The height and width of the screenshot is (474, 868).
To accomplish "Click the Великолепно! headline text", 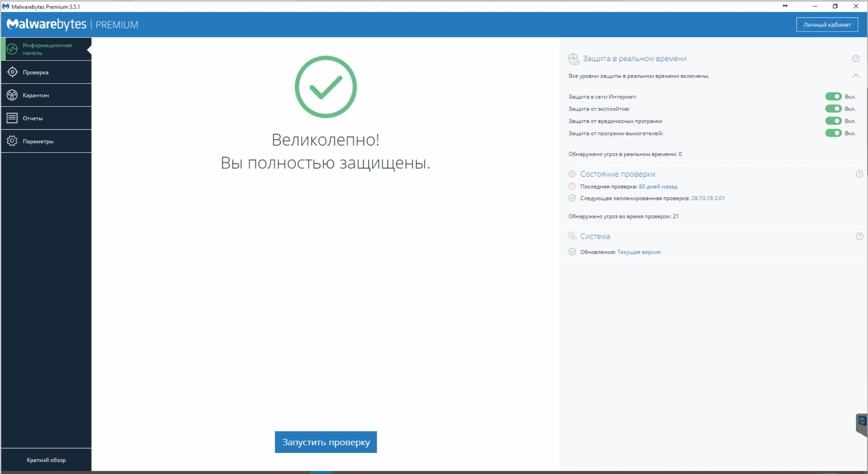I will coord(325,140).
